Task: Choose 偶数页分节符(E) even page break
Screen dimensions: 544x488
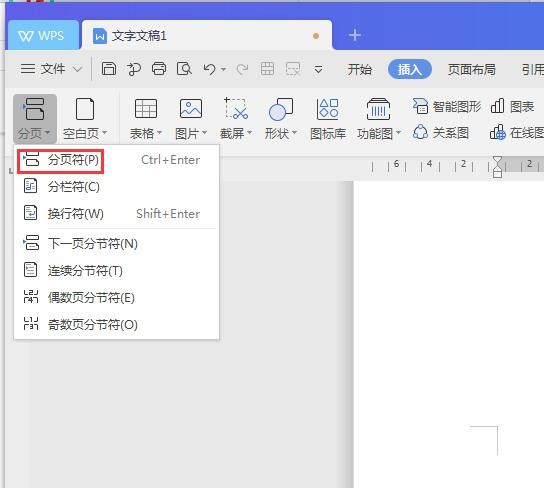Action: 117,297
